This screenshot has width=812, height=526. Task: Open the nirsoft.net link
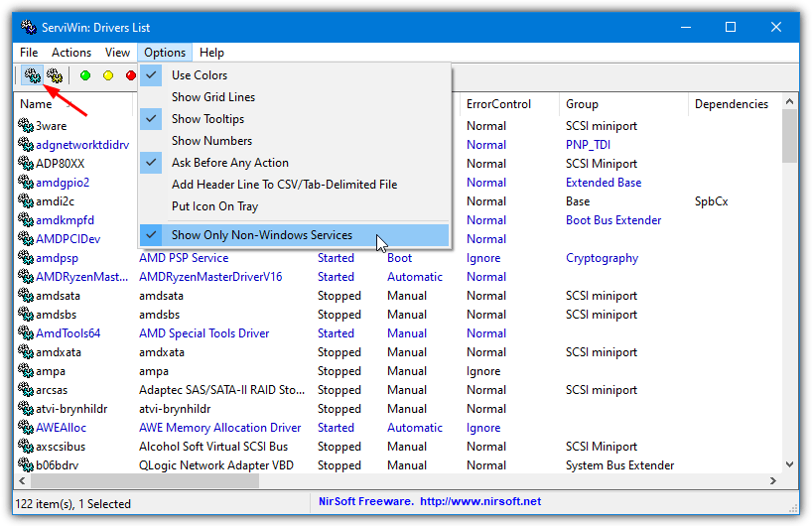(x=480, y=501)
